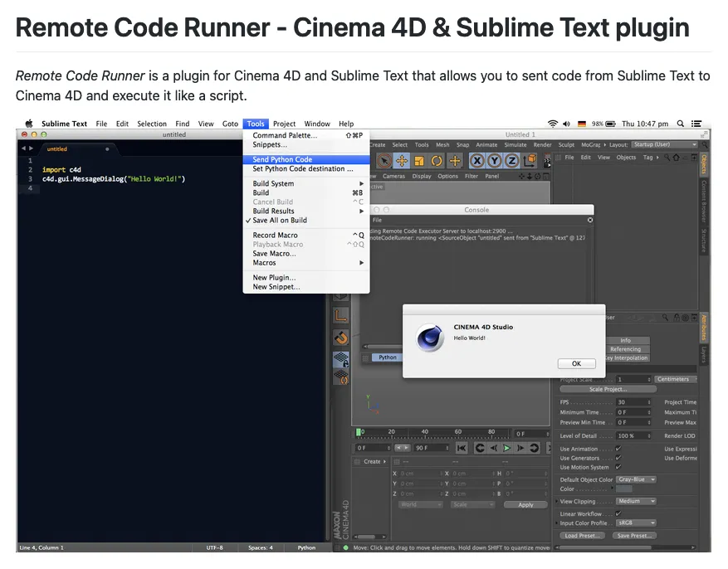Click the Scale Project button
This screenshot has height=569, width=728.
[x=608, y=389]
